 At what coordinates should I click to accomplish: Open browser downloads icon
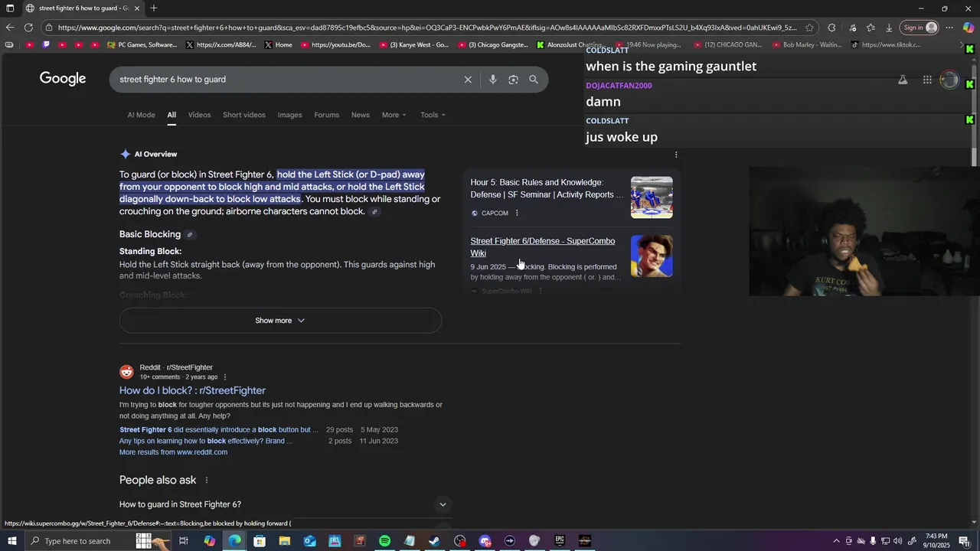[889, 28]
